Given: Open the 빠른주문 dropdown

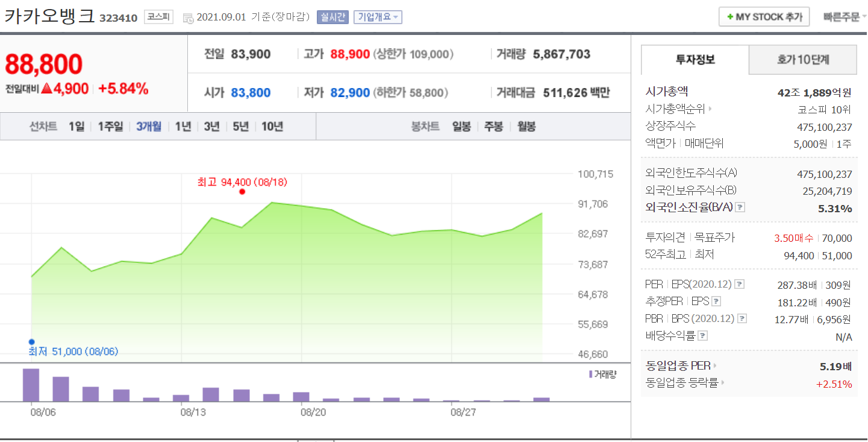Looking at the screenshot, I should coord(845,17).
